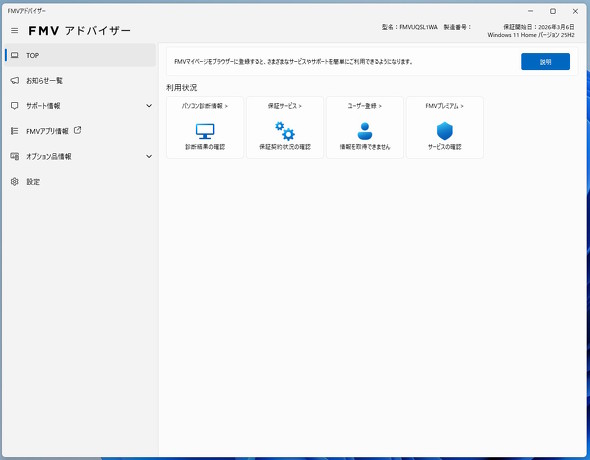Open the 保証サービス link

click(x=285, y=106)
